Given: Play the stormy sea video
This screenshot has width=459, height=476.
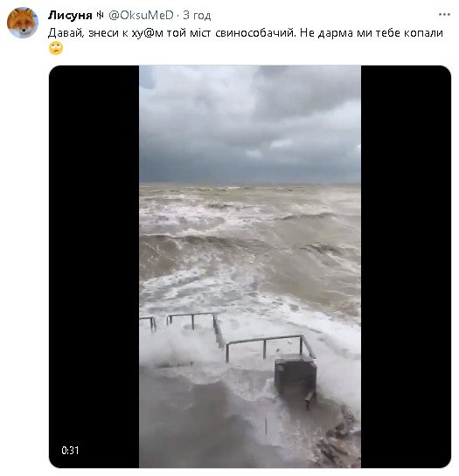Looking at the screenshot, I should pyautogui.click(x=250, y=266).
